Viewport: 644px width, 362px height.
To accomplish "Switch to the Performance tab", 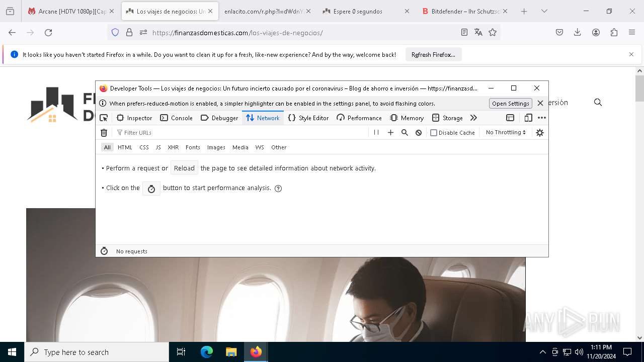I will tap(359, 118).
